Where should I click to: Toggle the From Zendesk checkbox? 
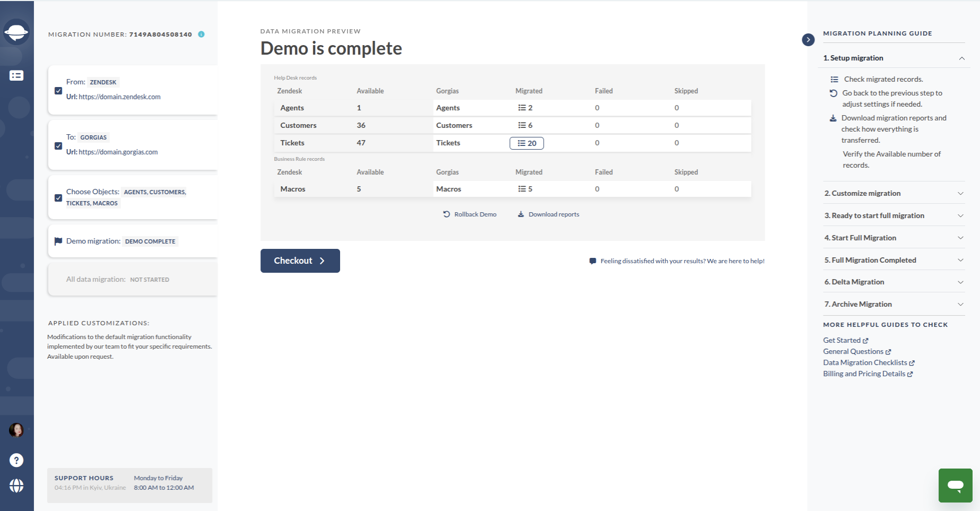[x=58, y=91]
